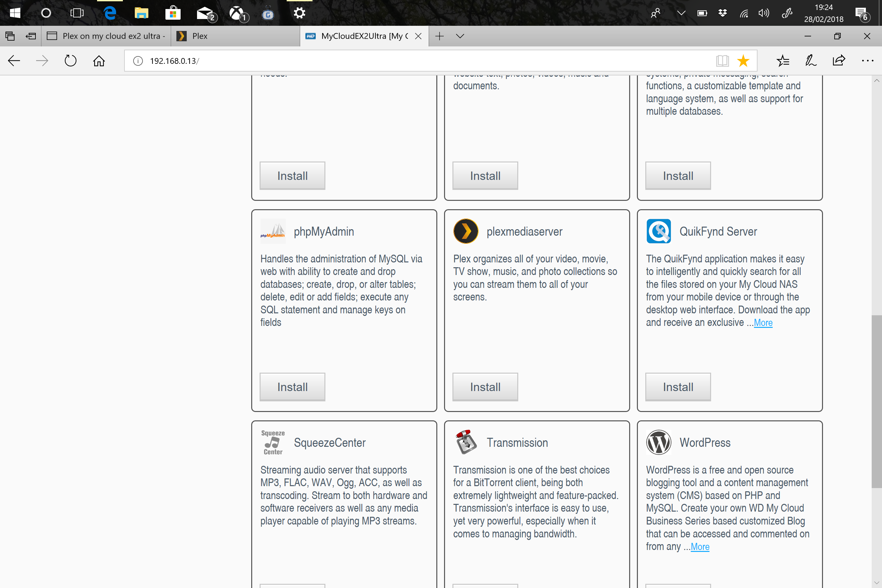Viewport: 882px width, 588px height.
Task: Expand the tab preview chevron
Action: pos(460,36)
